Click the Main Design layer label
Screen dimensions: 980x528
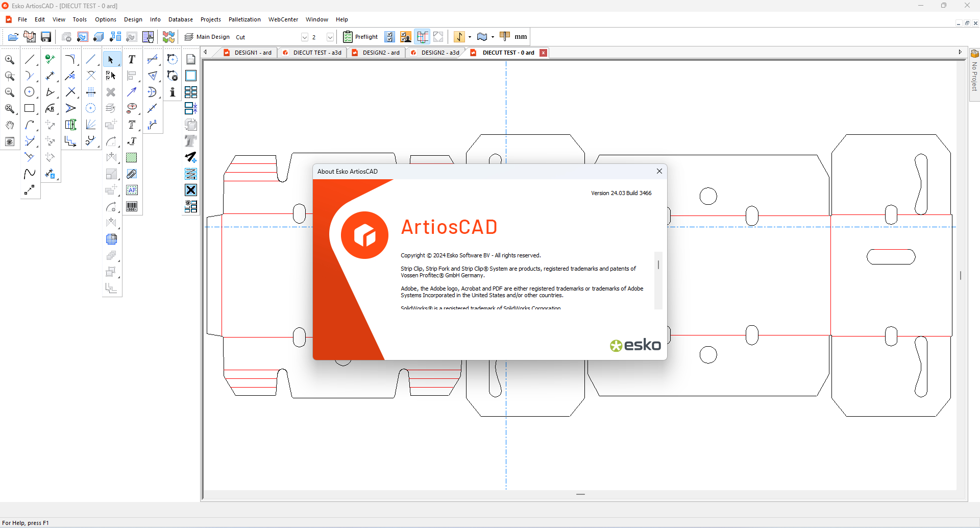pyautogui.click(x=213, y=37)
